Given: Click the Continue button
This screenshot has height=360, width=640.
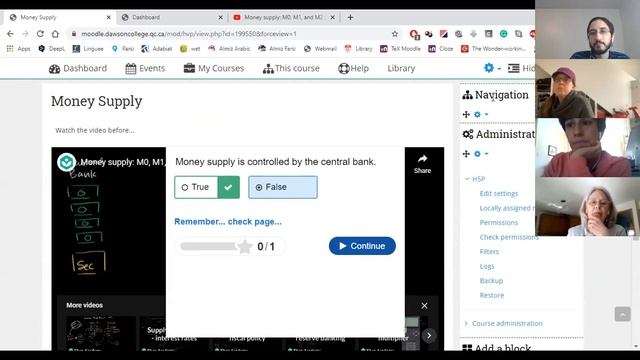Looking at the screenshot, I should click(362, 246).
